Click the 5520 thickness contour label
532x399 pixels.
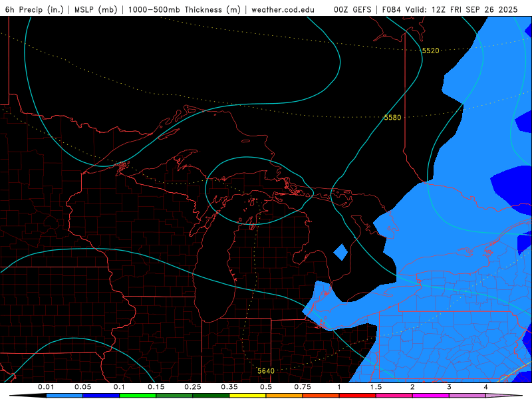[x=430, y=51]
